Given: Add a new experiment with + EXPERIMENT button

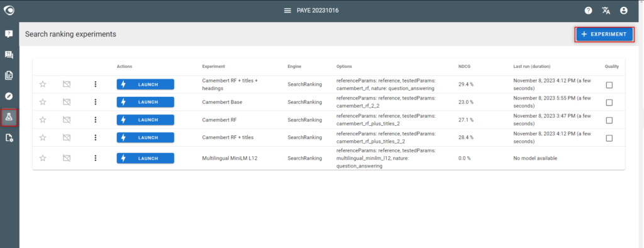Looking at the screenshot, I should (x=604, y=34).
